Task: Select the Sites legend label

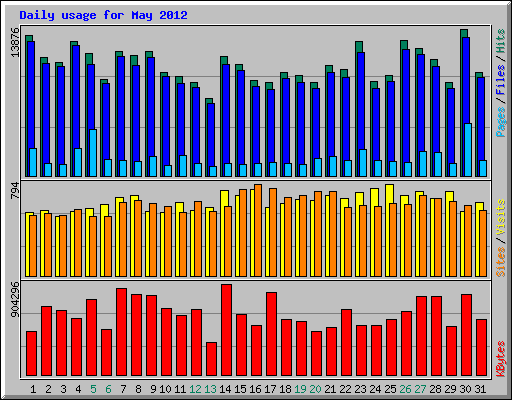Action: pyautogui.click(x=501, y=262)
